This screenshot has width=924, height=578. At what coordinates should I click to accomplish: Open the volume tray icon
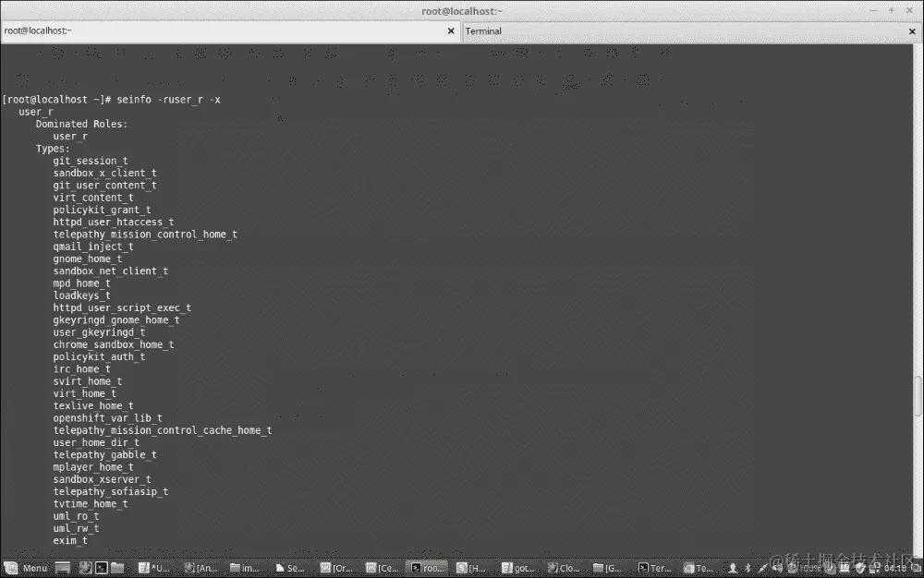click(x=777, y=568)
